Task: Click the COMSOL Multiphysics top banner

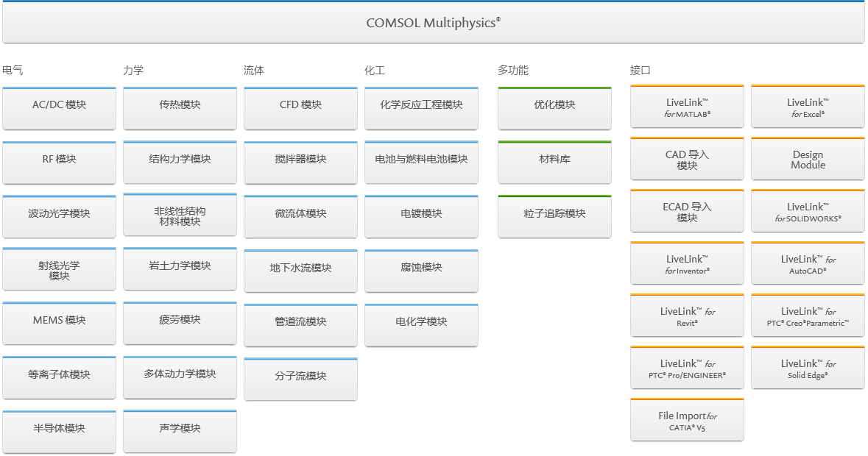Action: (434, 23)
